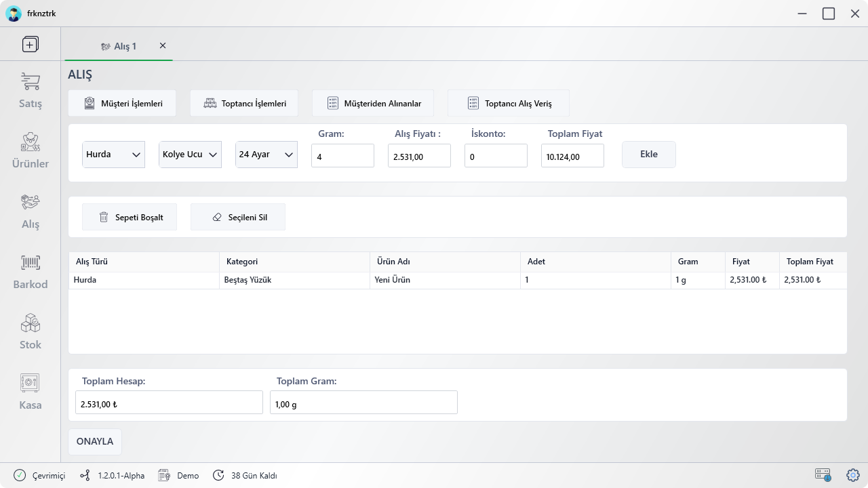The width and height of the screenshot is (868, 488).
Task: Open Müşteriden Alınanlar list
Action: (x=373, y=104)
